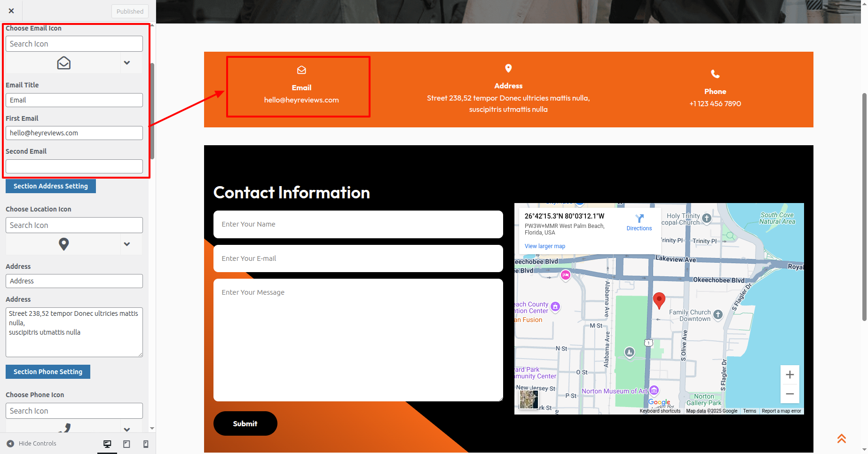The image size is (868, 454).
Task: Click the Second Email input field
Action: tap(74, 166)
